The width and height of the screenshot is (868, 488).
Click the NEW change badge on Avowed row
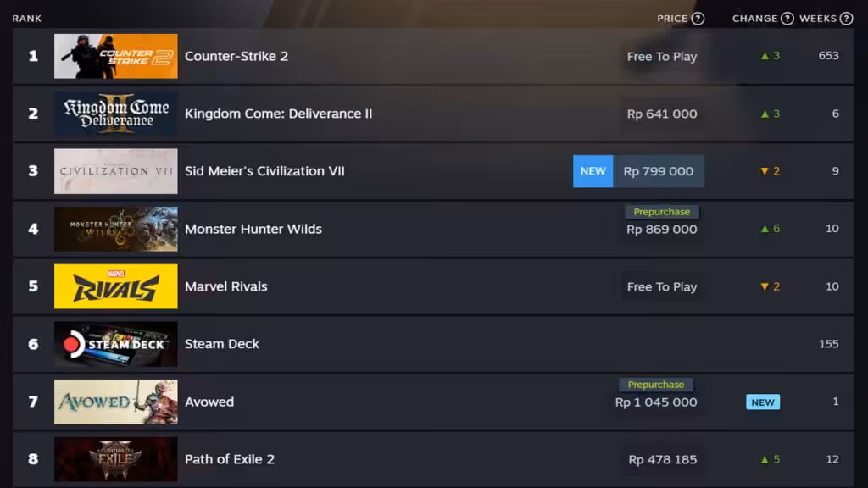[763, 402]
